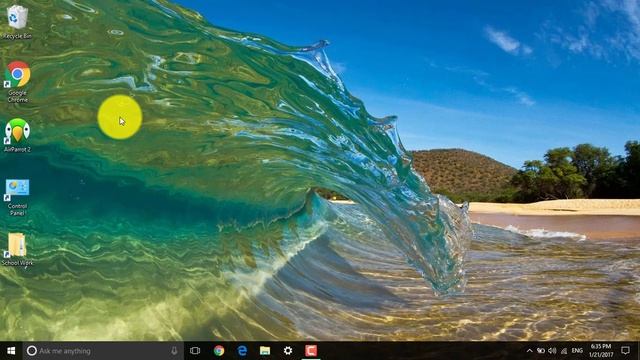Open Settings gear in the taskbar

click(288, 351)
